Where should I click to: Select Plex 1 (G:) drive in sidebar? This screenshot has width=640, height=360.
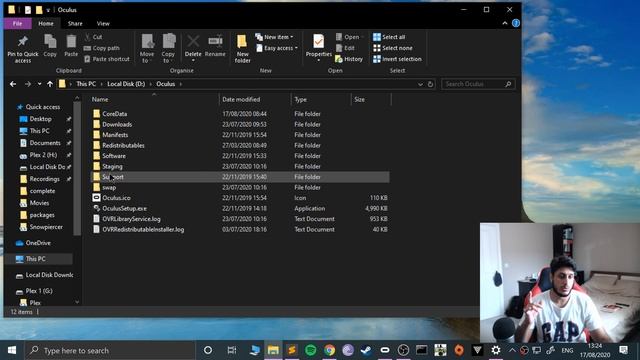pyautogui.click(x=39, y=291)
